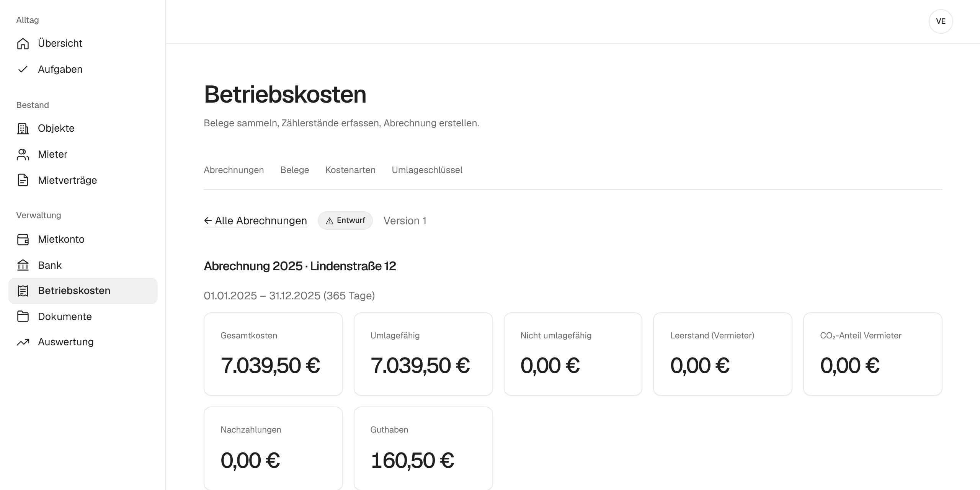980x490 pixels.
Task: Click the back arrow before Alle Abrechnungen
Action: pos(208,220)
